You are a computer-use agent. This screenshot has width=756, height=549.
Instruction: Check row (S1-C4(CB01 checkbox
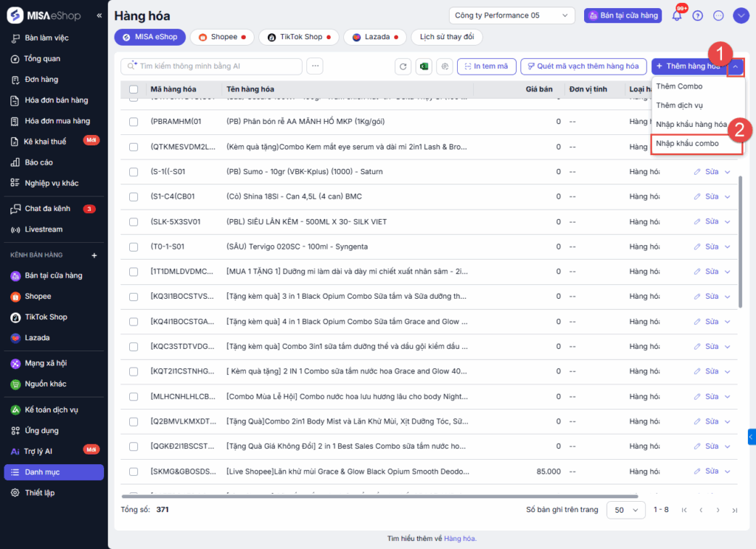click(134, 197)
